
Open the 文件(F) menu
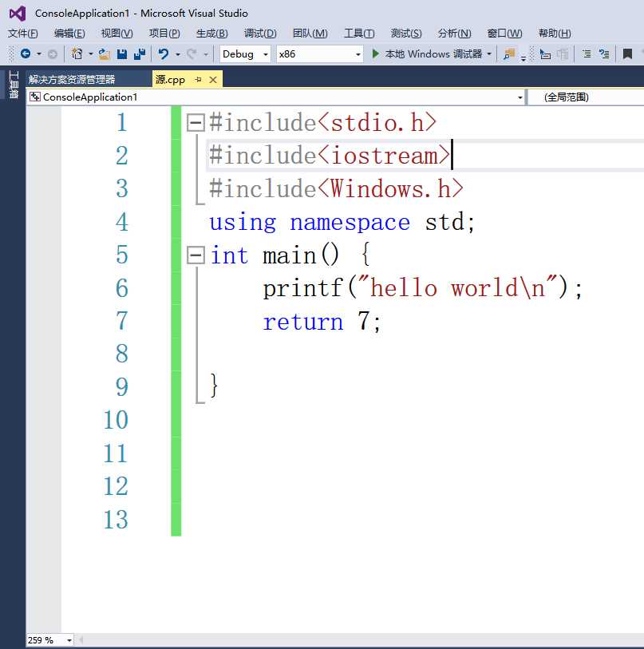23,33
